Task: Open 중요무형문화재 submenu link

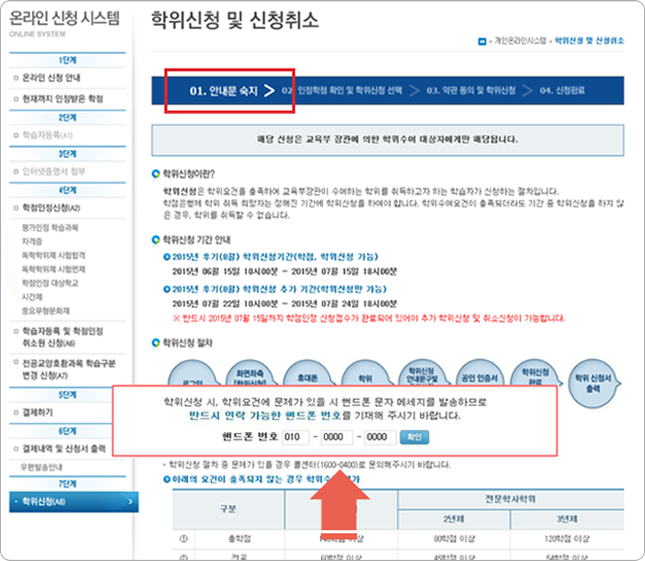Action: click(x=45, y=311)
